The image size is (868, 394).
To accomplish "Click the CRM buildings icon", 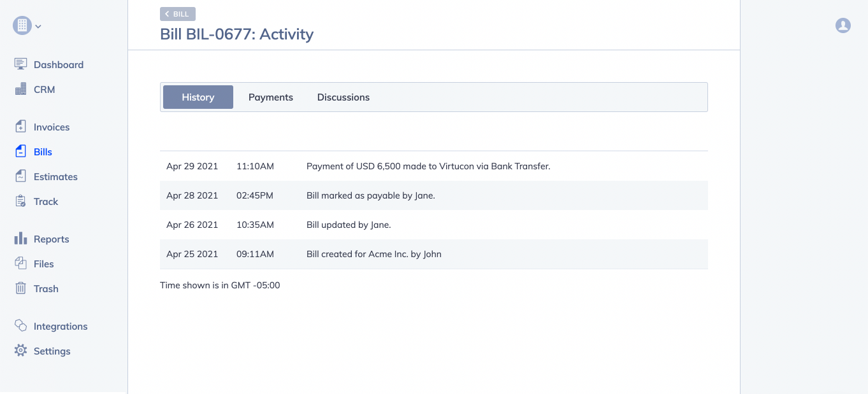I will pyautogui.click(x=21, y=89).
